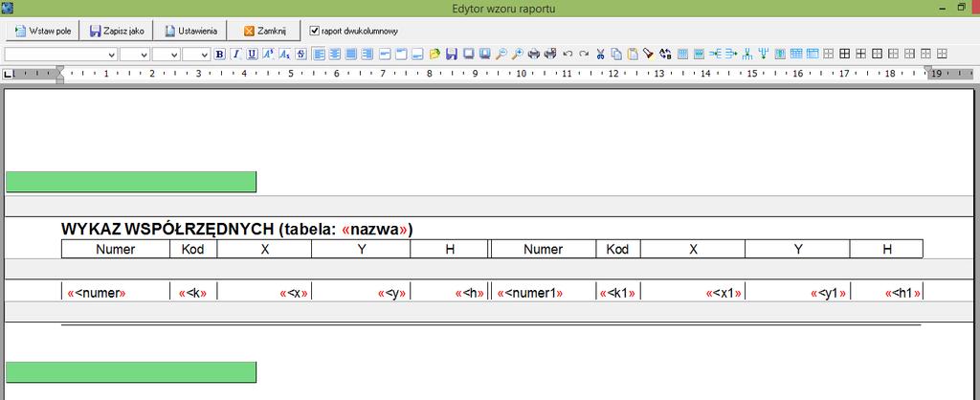Click the tab type selector on the ruler

click(x=8, y=74)
